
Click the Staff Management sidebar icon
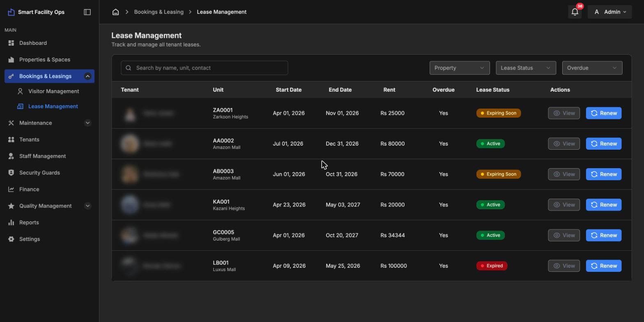(11, 156)
